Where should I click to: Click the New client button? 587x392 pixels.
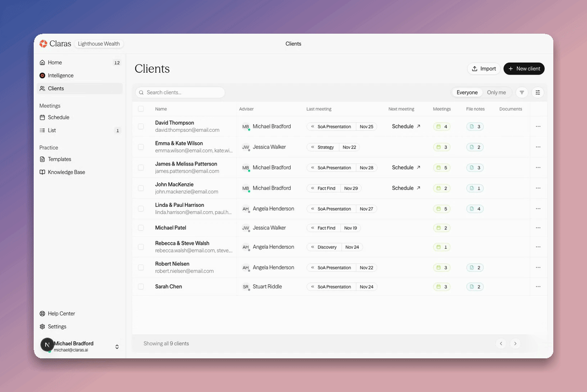point(524,69)
